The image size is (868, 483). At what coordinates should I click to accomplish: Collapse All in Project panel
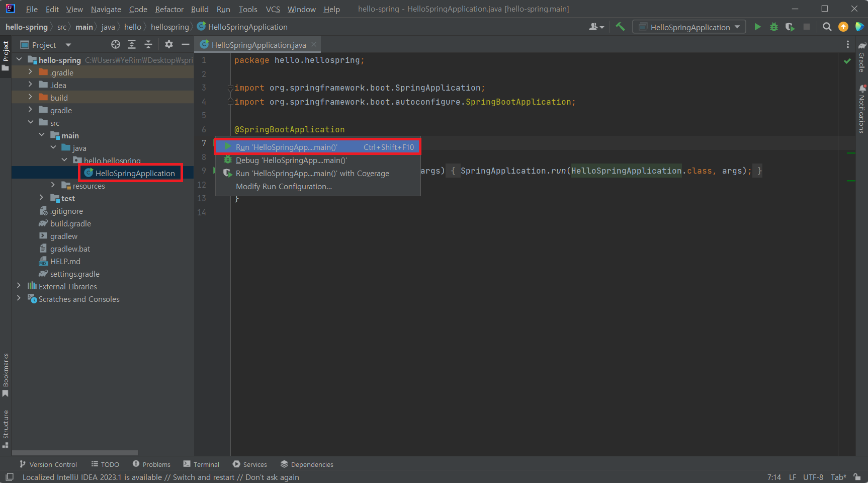(x=148, y=44)
